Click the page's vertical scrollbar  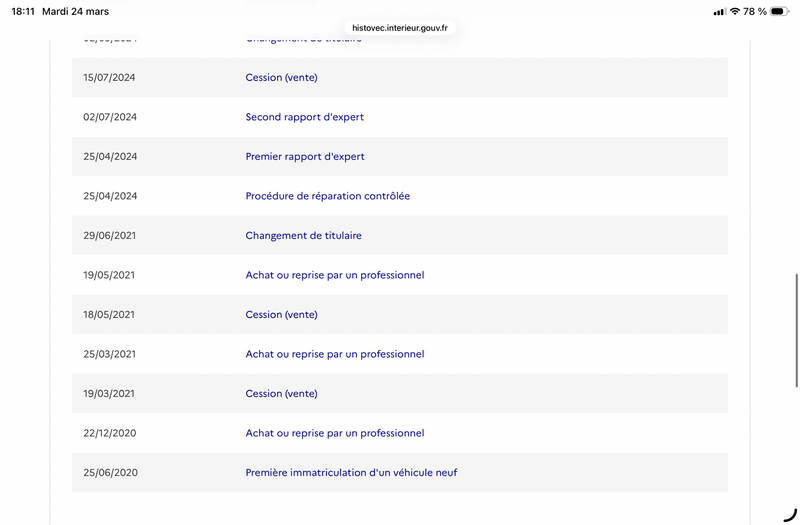click(x=796, y=330)
